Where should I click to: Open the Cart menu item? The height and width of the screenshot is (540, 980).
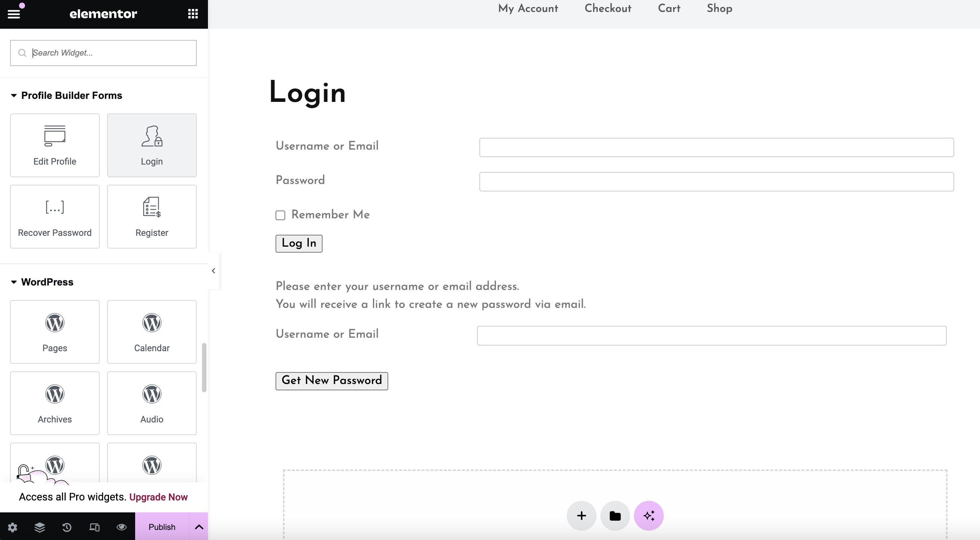tap(669, 8)
